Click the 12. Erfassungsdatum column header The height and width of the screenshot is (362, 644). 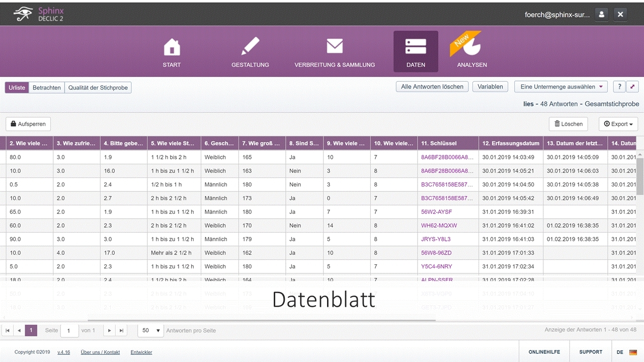pyautogui.click(x=511, y=143)
